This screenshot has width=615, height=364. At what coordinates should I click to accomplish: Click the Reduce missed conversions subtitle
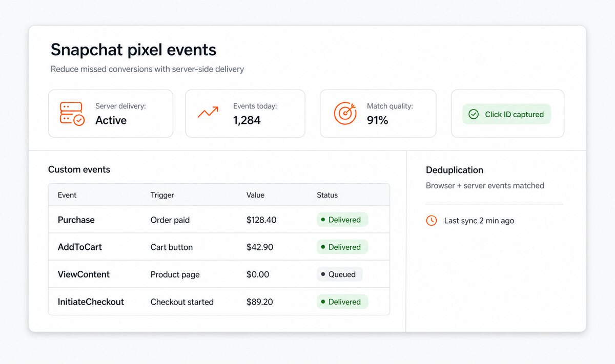click(x=147, y=69)
